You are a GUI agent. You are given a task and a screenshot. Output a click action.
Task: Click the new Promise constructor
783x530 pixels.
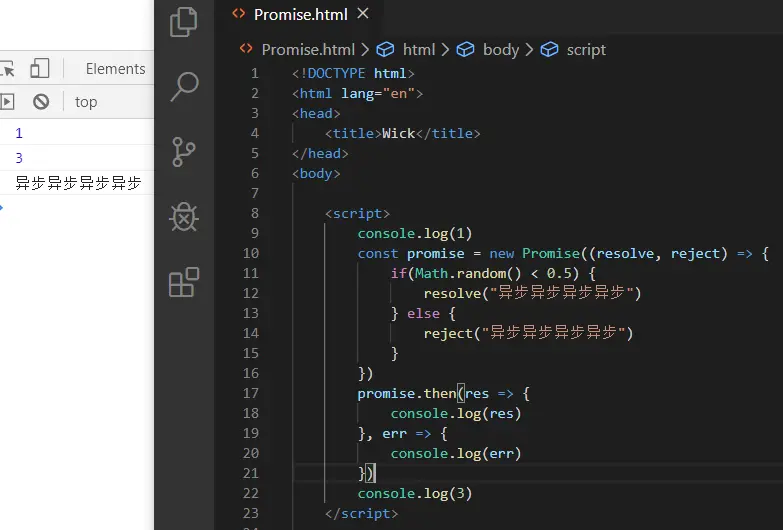[x=534, y=253]
